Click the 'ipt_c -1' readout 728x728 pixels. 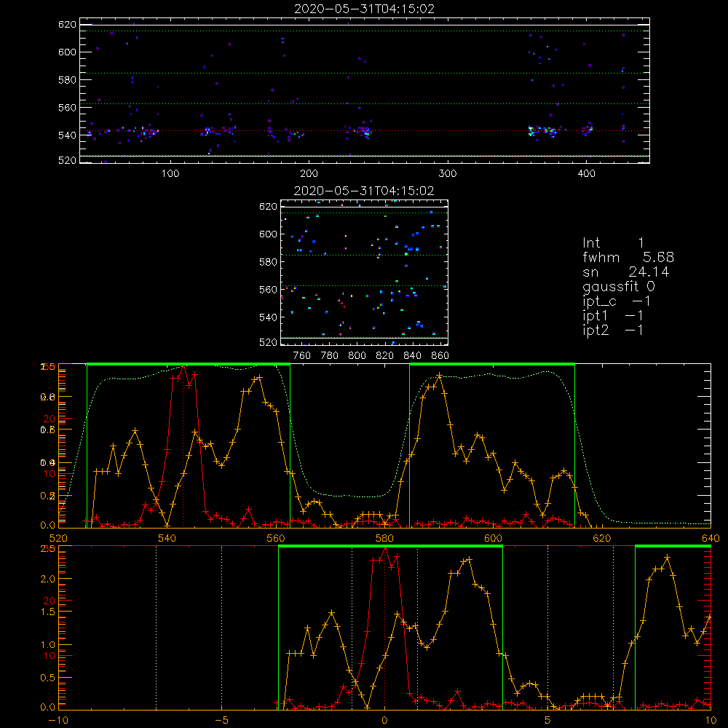tap(617, 301)
